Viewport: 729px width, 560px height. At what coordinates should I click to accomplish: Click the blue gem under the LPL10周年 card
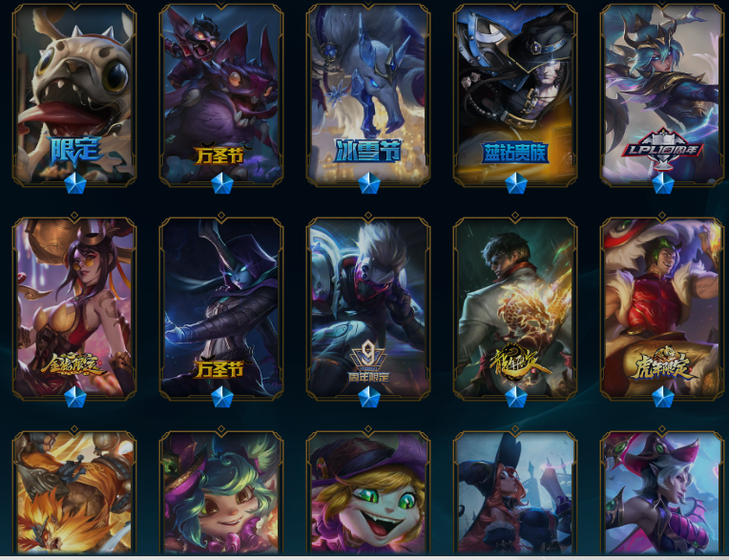click(x=663, y=183)
